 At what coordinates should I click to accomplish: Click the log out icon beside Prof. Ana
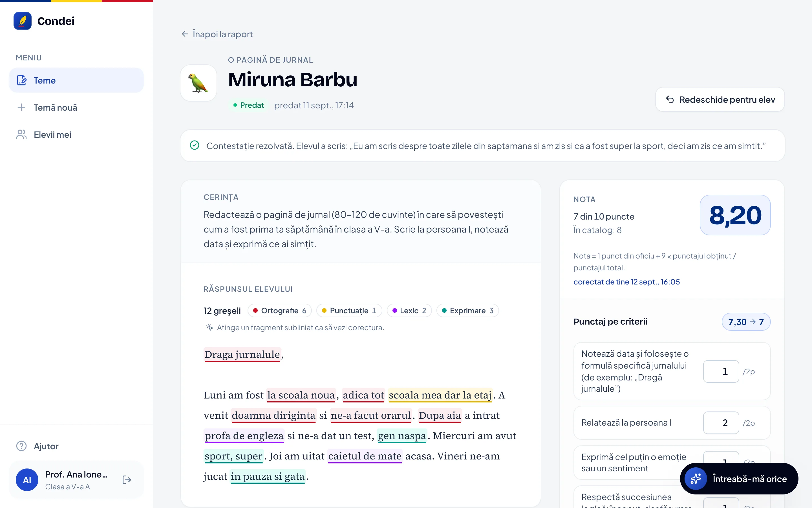click(127, 480)
